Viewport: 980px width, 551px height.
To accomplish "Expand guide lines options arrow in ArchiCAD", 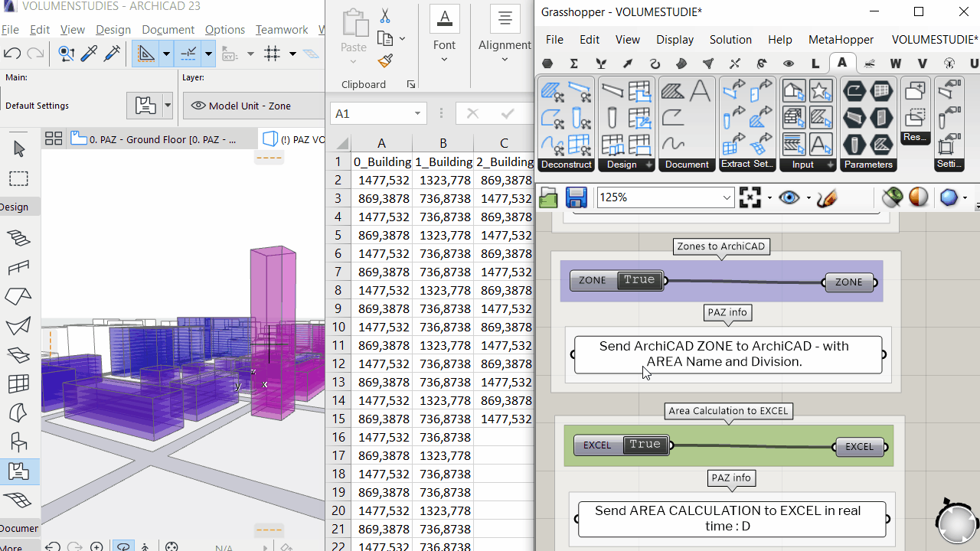I will [x=165, y=54].
